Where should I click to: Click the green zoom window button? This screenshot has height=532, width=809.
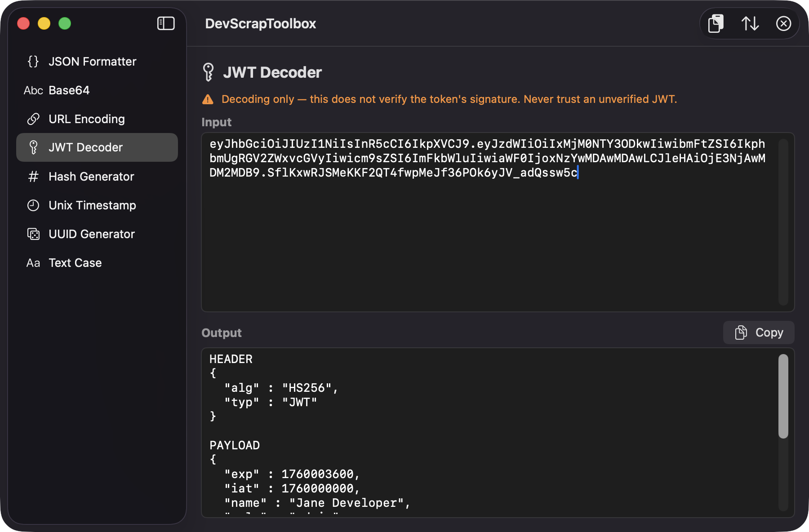(65, 23)
